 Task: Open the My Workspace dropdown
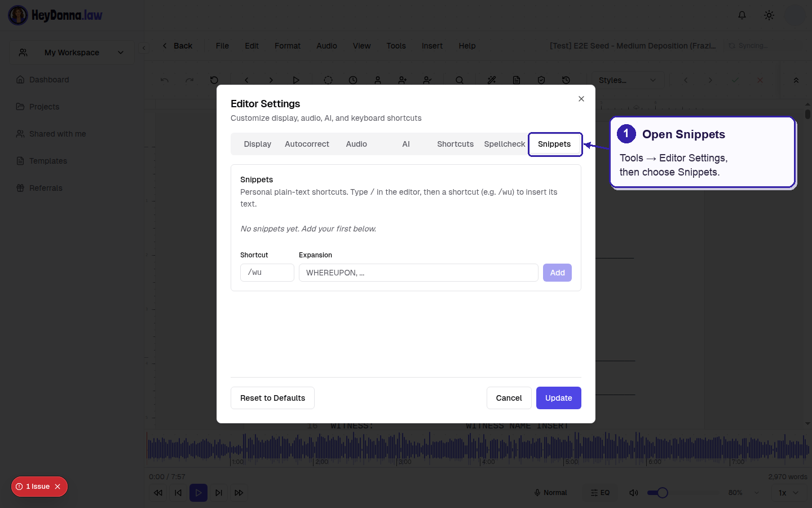[72, 52]
